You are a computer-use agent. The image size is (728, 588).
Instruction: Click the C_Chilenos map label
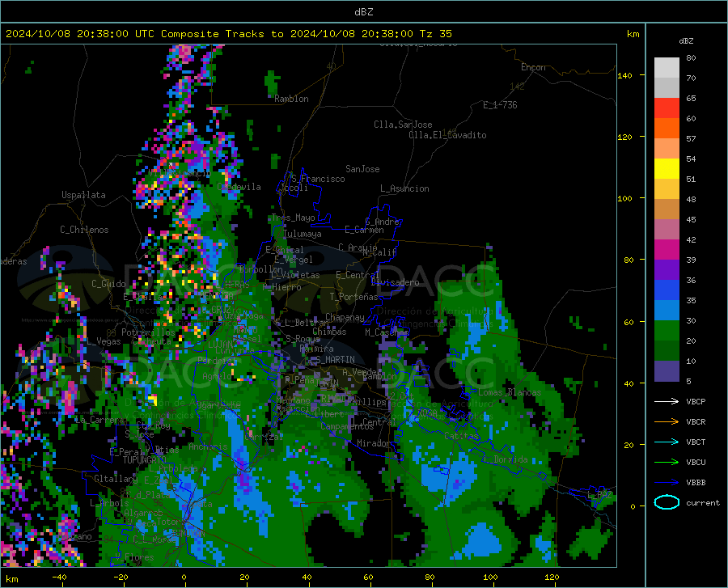click(84, 230)
